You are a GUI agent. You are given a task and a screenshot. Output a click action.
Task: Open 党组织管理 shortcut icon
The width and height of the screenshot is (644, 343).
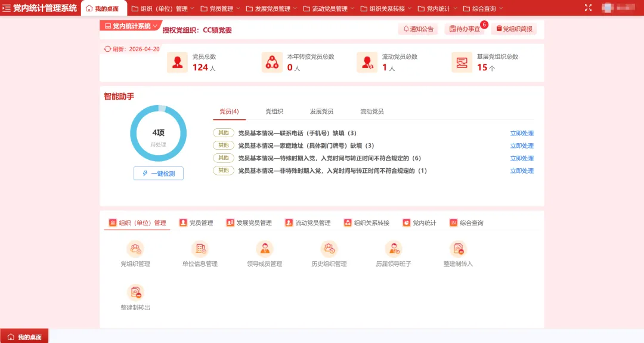pos(135,249)
